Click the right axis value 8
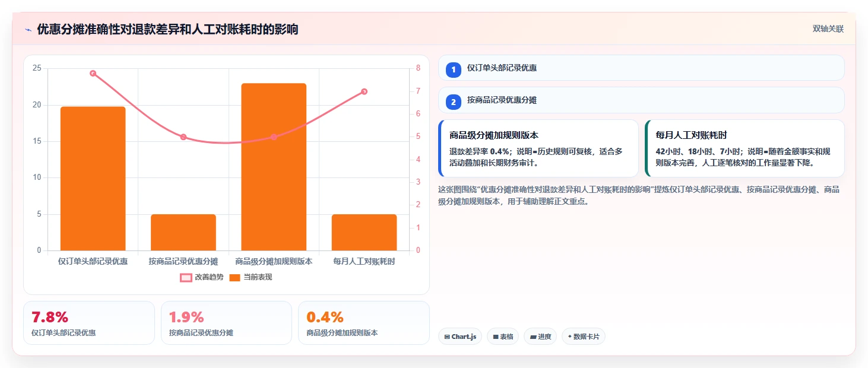 coord(418,68)
